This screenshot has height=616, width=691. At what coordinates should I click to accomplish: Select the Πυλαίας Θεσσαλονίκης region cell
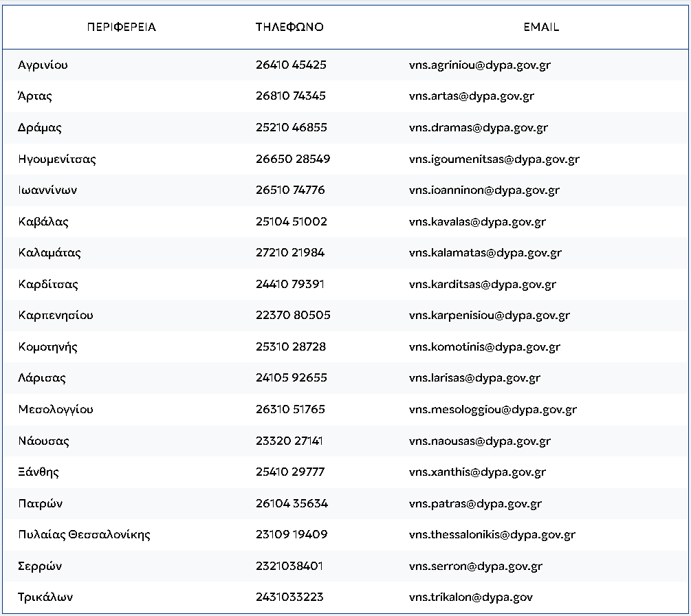click(84, 534)
